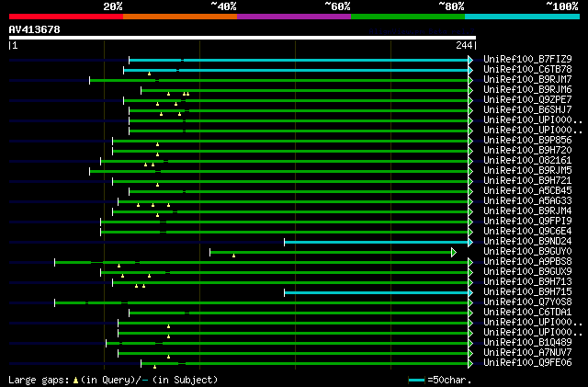Click the yellow gap marker under the C6TB78 bar
This screenshot has width=588, height=387.
point(149,74)
